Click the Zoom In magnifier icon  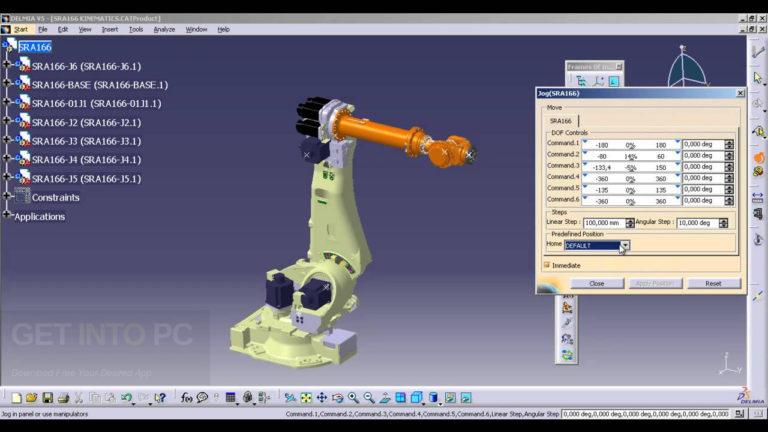click(353, 398)
